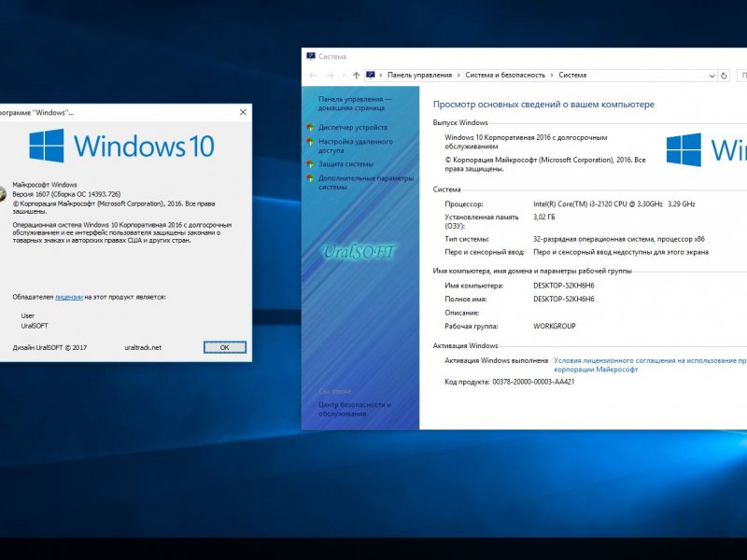Viewport: 747px width, 560px height.
Task: Click the workgroup value WORKGROUP
Action: (x=555, y=326)
